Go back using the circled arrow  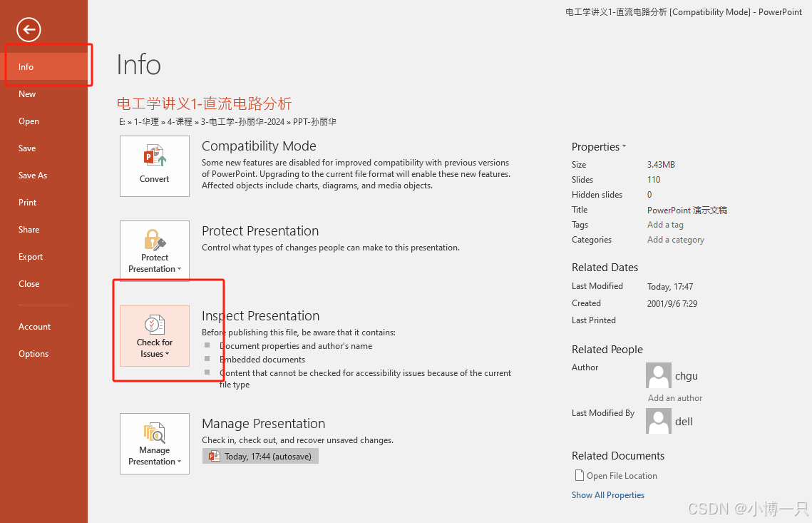coord(29,29)
